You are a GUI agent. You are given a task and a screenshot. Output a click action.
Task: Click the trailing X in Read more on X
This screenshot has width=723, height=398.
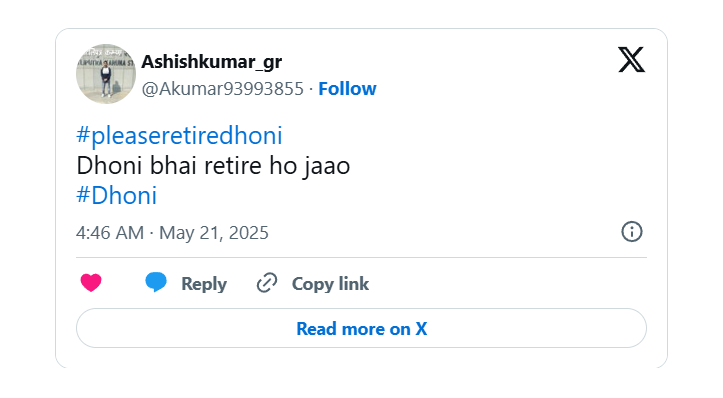pos(421,329)
